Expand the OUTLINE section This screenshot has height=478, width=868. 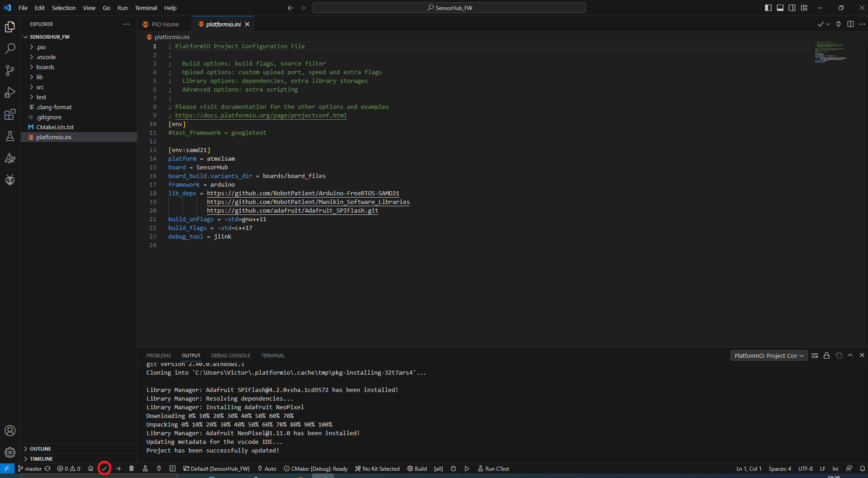40,449
